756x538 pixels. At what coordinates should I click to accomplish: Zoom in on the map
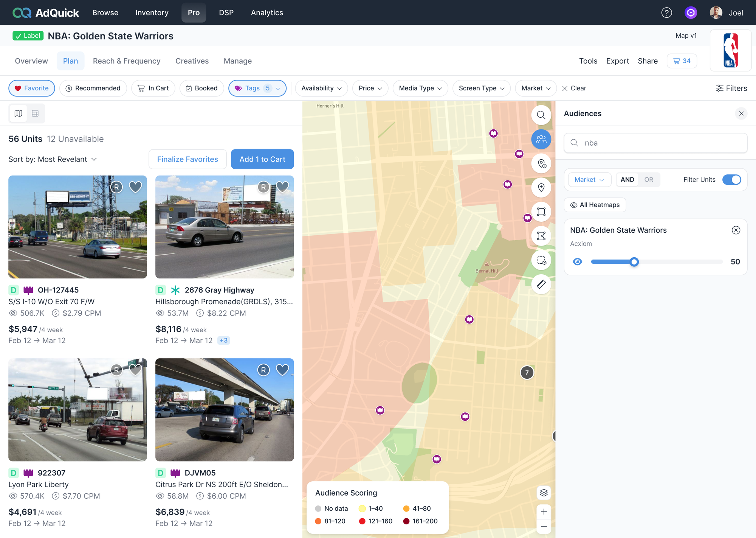(544, 512)
